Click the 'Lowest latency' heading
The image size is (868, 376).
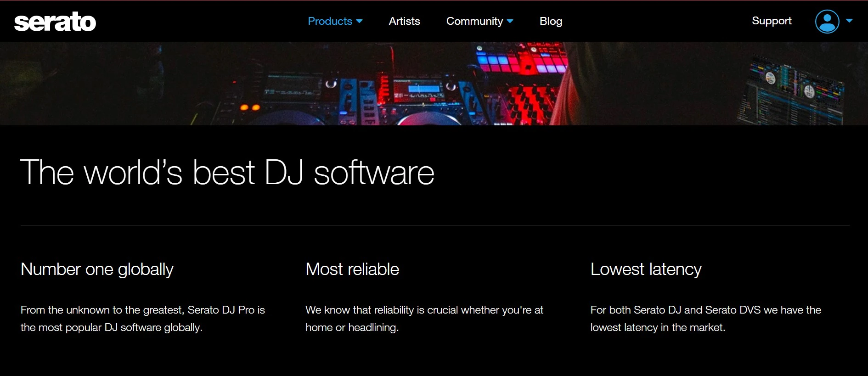point(646,269)
